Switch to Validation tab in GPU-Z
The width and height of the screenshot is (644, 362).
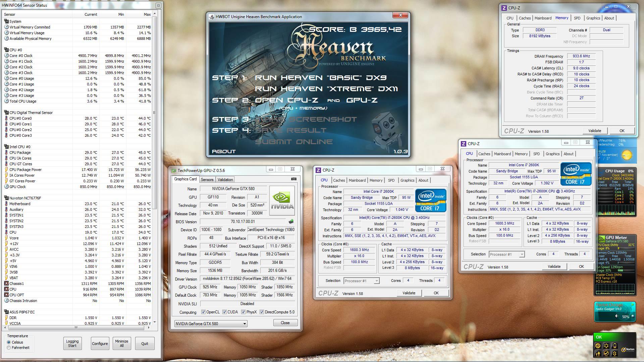click(x=225, y=180)
